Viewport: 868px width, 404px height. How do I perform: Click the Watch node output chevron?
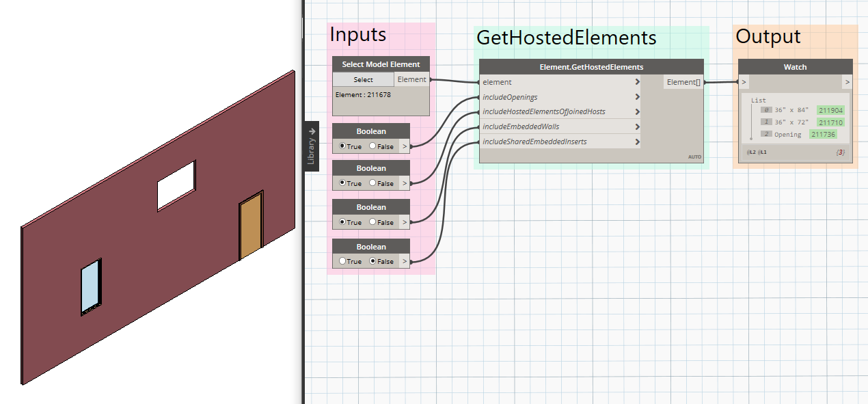846,81
